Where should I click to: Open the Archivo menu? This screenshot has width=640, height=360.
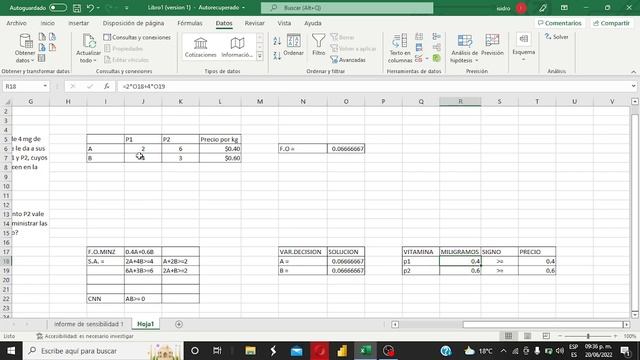coord(16,23)
